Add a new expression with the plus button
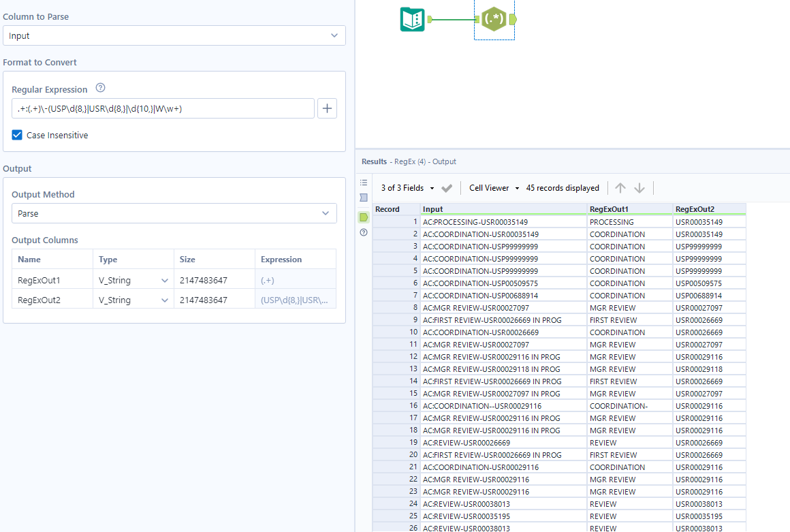The image size is (790, 532). coord(327,107)
